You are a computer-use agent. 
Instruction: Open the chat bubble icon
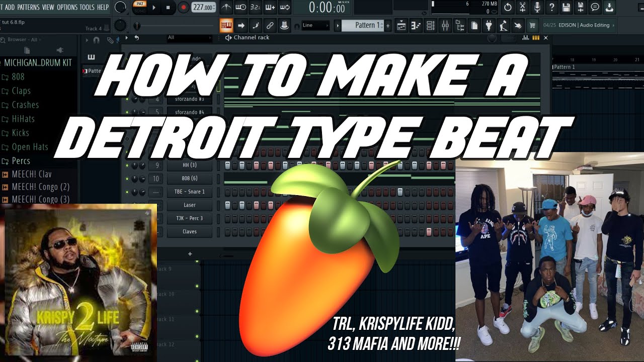[595, 7]
